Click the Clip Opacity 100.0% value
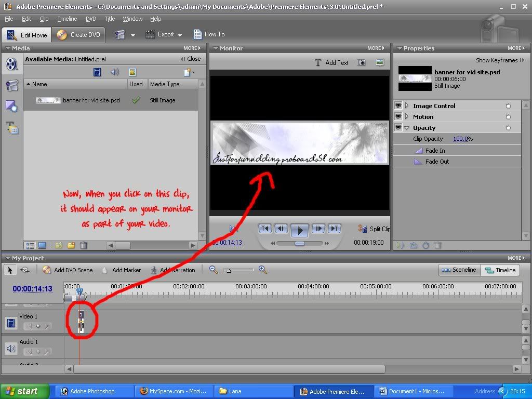532x399 pixels. (463, 139)
